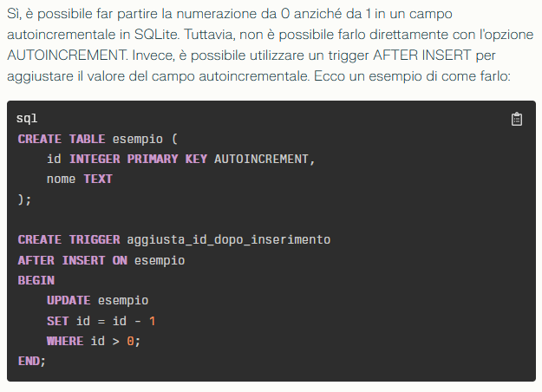Click the SET id = id - 1 line
The height and width of the screenshot is (392, 542).
click(x=101, y=321)
